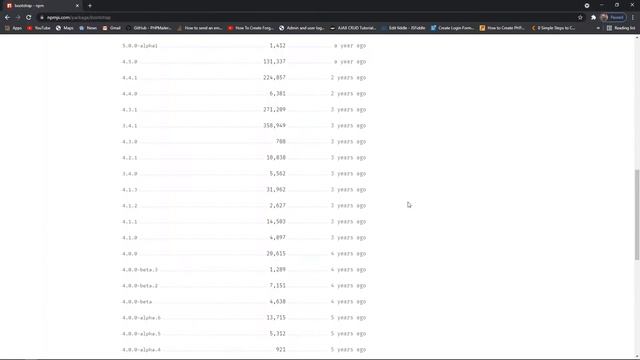Open the AJAX CRUD Tutorial bookmark
This screenshot has height=360, width=640.
[353, 28]
